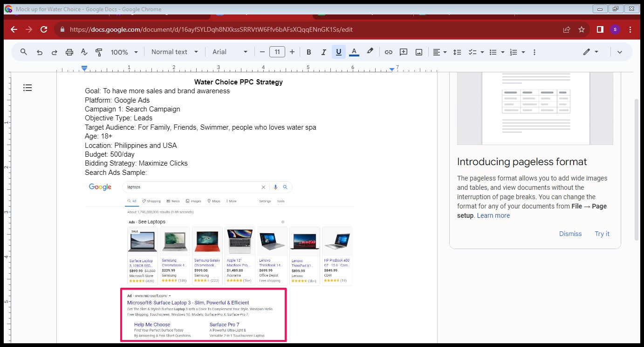Click the font size input field

[x=277, y=52]
